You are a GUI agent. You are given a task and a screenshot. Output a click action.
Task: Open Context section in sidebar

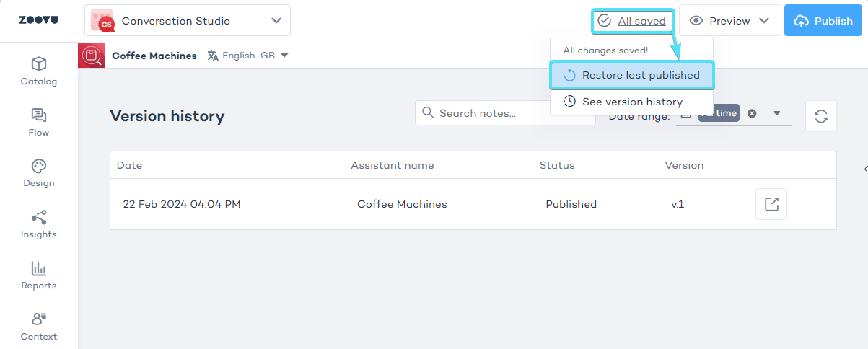(x=39, y=327)
